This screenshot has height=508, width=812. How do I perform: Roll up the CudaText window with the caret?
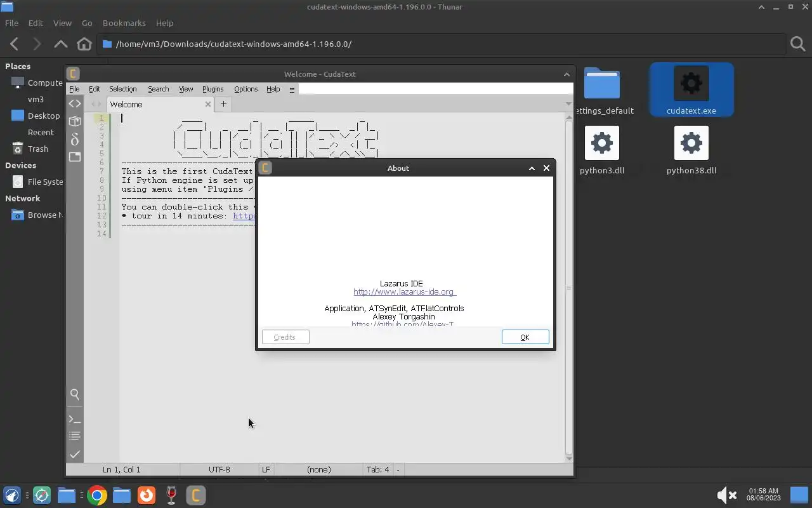tap(566, 74)
